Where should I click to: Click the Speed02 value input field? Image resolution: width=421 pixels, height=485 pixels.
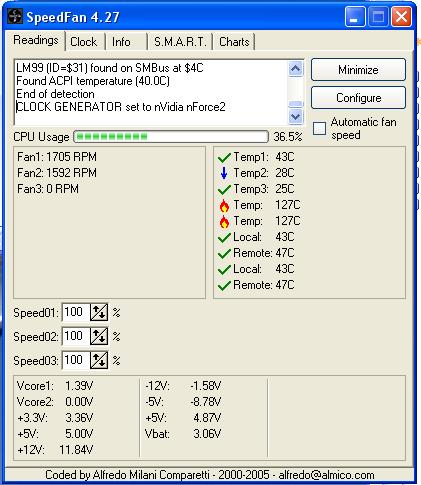(x=76, y=336)
